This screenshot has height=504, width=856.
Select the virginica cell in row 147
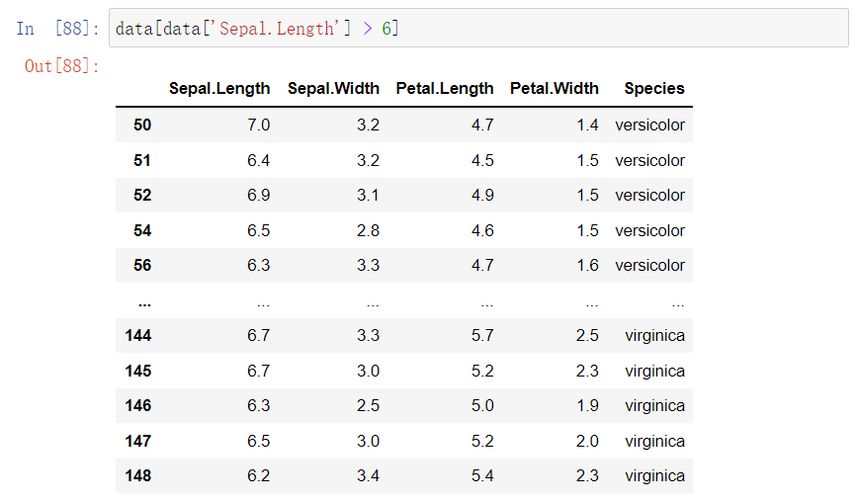click(x=654, y=441)
